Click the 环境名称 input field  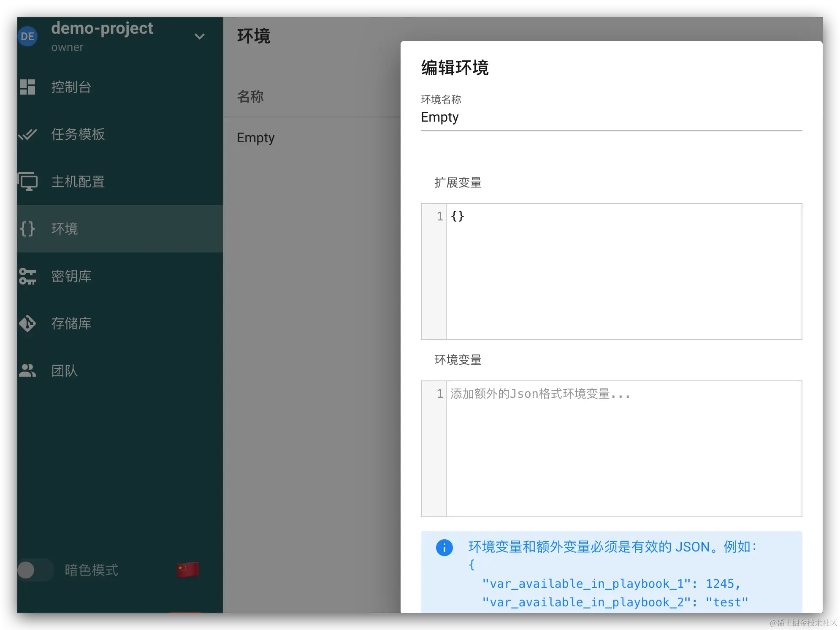point(611,117)
